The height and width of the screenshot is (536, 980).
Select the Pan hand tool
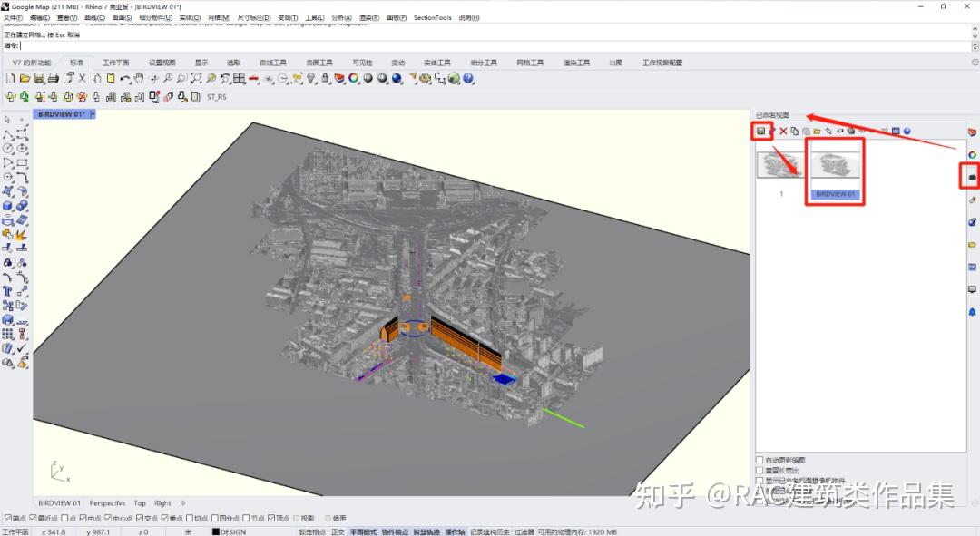[x=139, y=79]
